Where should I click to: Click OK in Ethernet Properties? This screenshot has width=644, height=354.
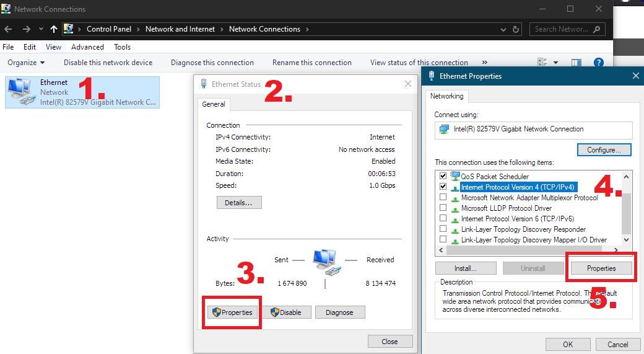point(568,345)
